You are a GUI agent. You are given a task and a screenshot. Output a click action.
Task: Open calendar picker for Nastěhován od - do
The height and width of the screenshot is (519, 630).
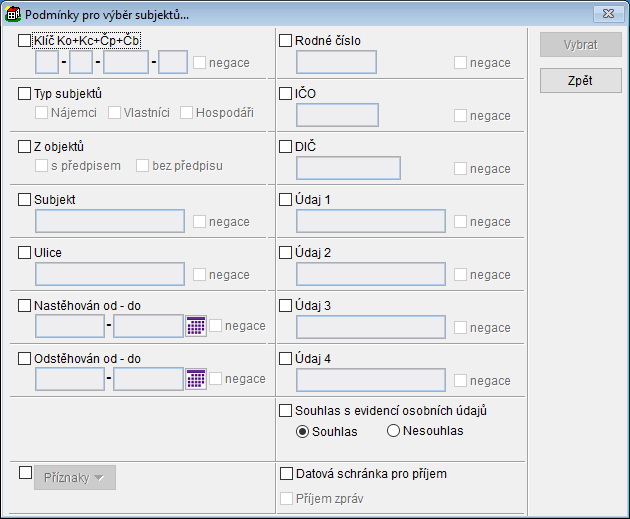click(x=196, y=326)
